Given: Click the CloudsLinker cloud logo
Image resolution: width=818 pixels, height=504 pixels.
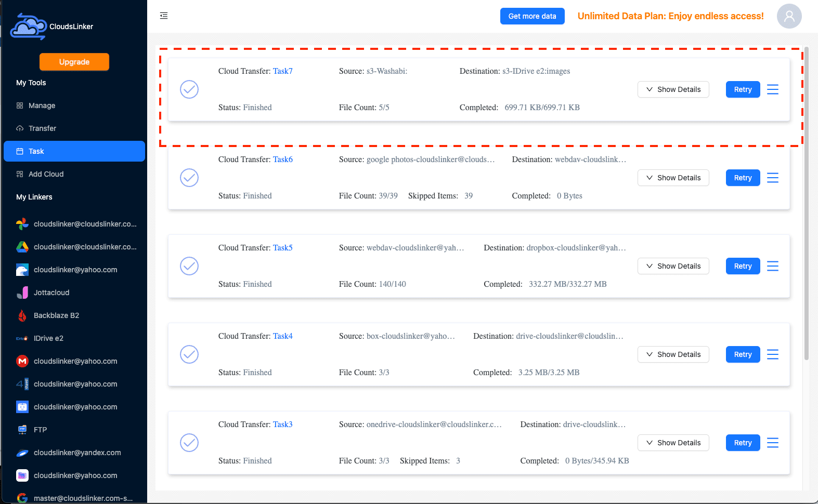Looking at the screenshot, I should [x=29, y=26].
